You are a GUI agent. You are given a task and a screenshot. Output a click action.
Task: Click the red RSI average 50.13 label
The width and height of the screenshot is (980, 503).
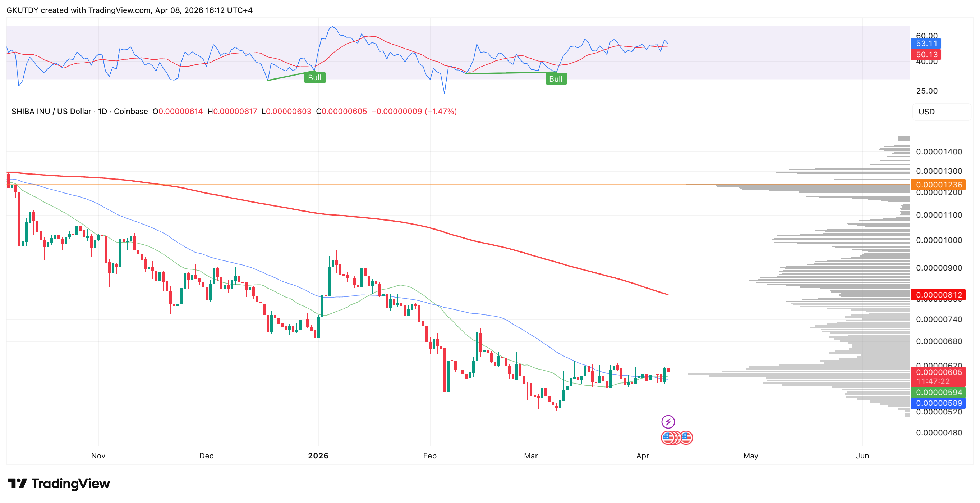[x=926, y=54]
